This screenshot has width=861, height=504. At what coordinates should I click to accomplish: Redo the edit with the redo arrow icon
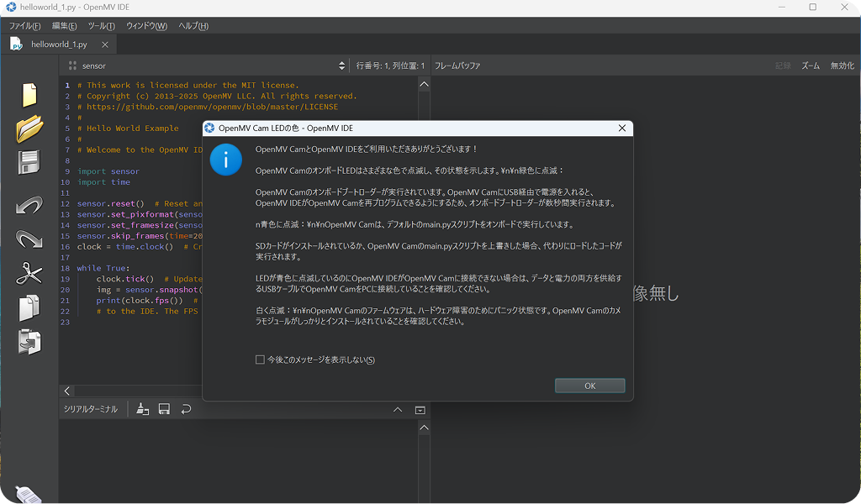click(x=29, y=239)
